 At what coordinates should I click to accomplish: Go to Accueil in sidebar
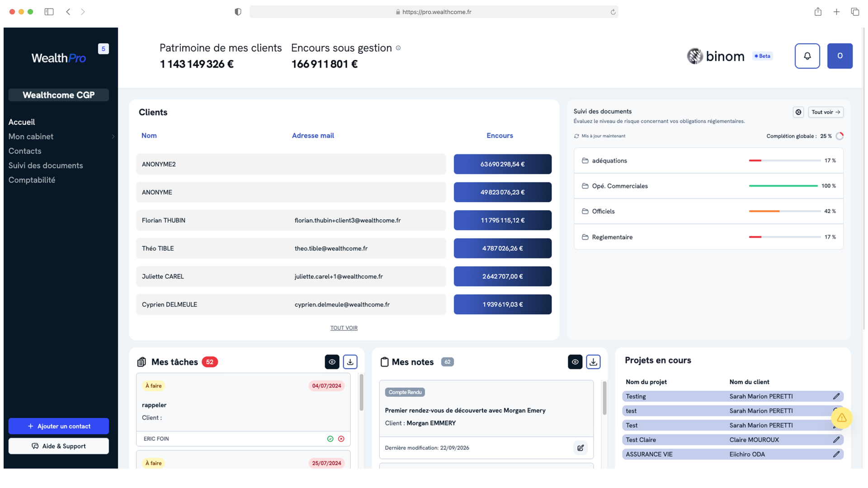pyautogui.click(x=22, y=122)
